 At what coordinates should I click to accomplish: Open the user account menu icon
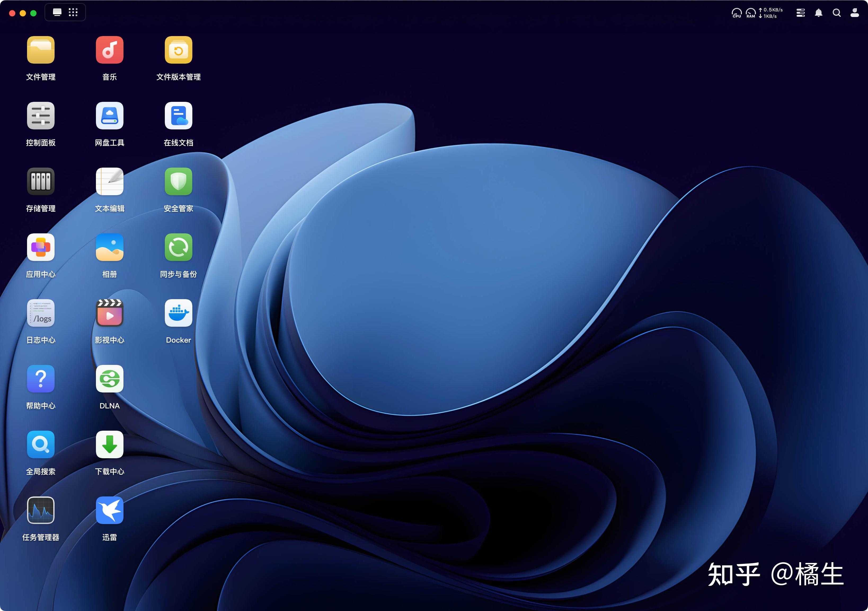coord(855,13)
